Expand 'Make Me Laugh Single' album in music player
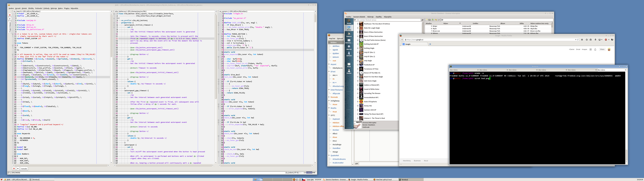Viewport: 644px width, 181px height. tap(357, 28)
